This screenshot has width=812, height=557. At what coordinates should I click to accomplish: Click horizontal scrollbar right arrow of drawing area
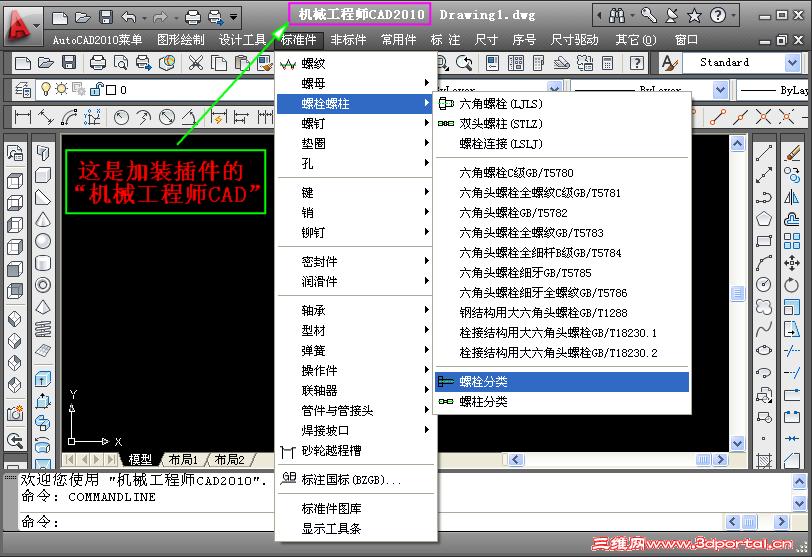click(x=720, y=460)
